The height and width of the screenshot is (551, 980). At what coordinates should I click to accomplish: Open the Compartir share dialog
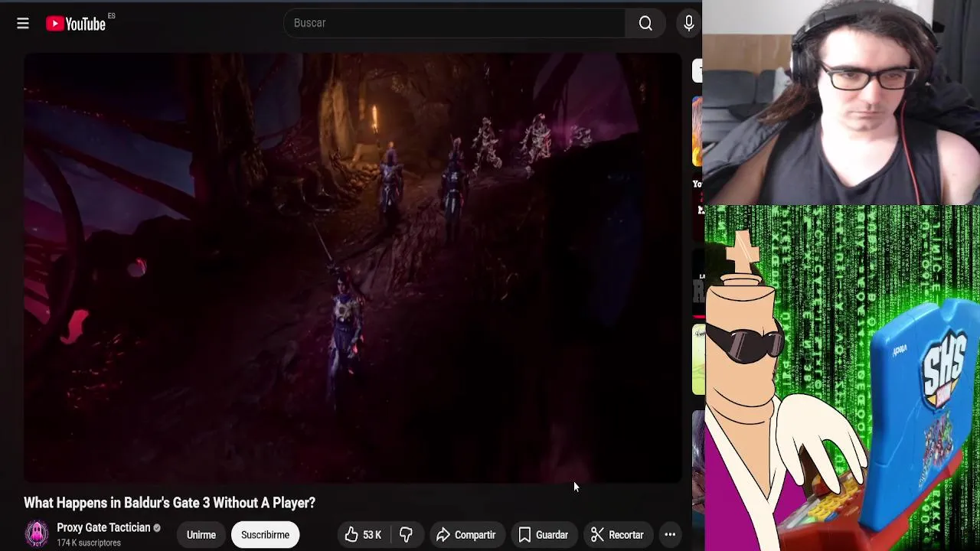point(466,535)
